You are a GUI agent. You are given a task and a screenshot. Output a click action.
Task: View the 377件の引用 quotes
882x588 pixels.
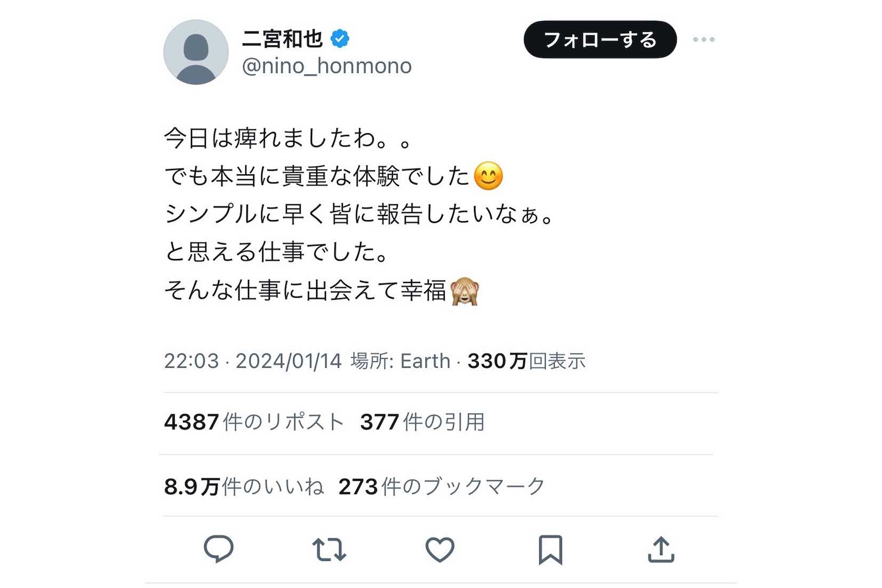423,421
